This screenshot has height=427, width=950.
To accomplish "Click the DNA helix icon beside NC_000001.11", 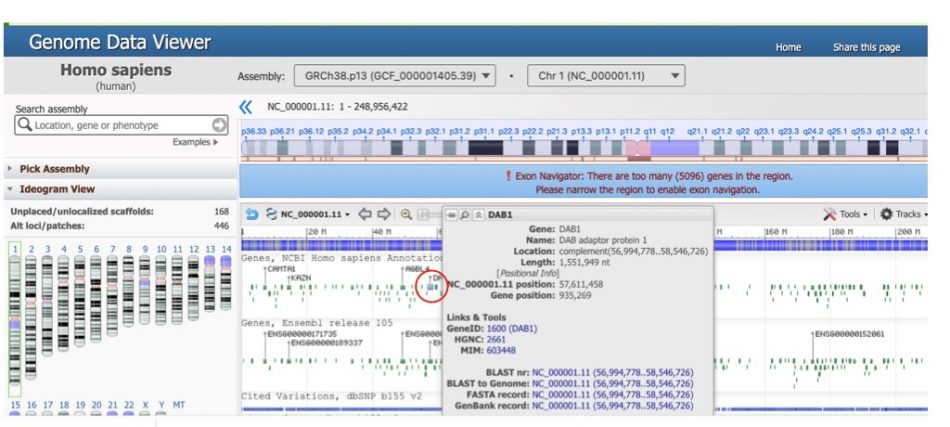I will [271, 214].
